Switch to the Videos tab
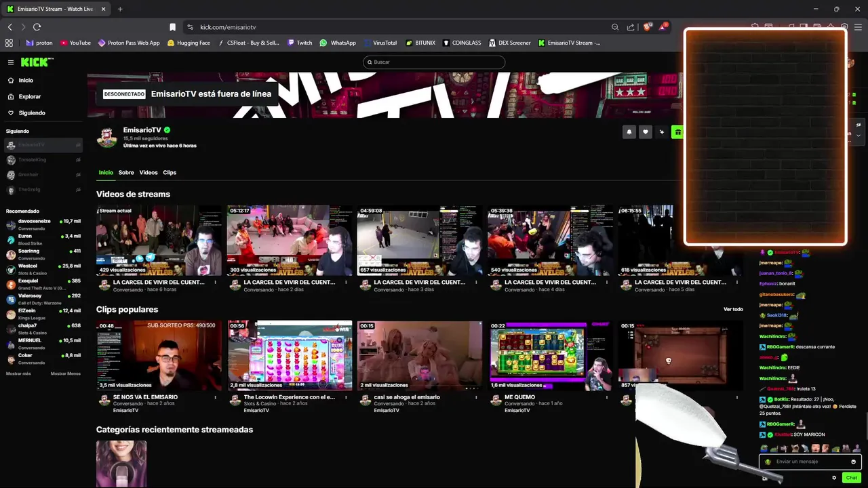 tap(149, 172)
